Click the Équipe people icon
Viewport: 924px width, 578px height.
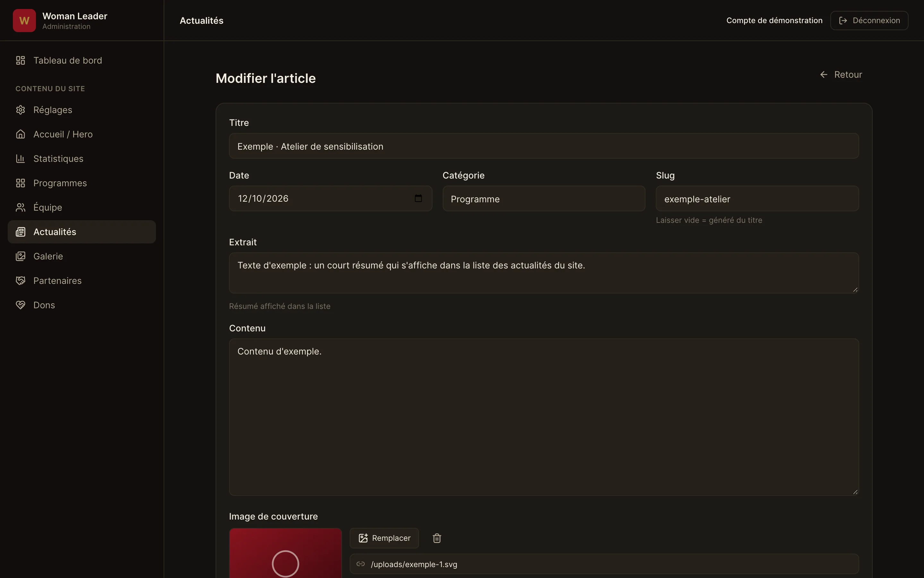tap(21, 207)
